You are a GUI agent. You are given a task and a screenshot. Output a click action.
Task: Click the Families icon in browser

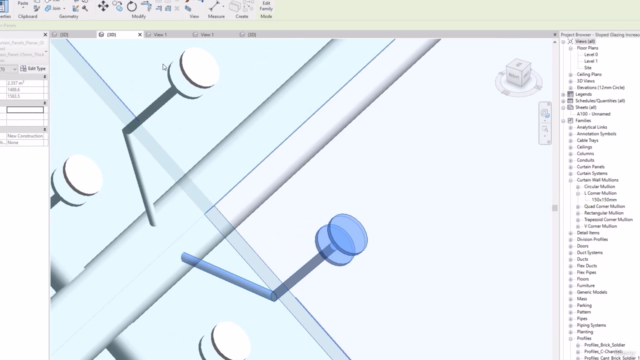tap(571, 121)
